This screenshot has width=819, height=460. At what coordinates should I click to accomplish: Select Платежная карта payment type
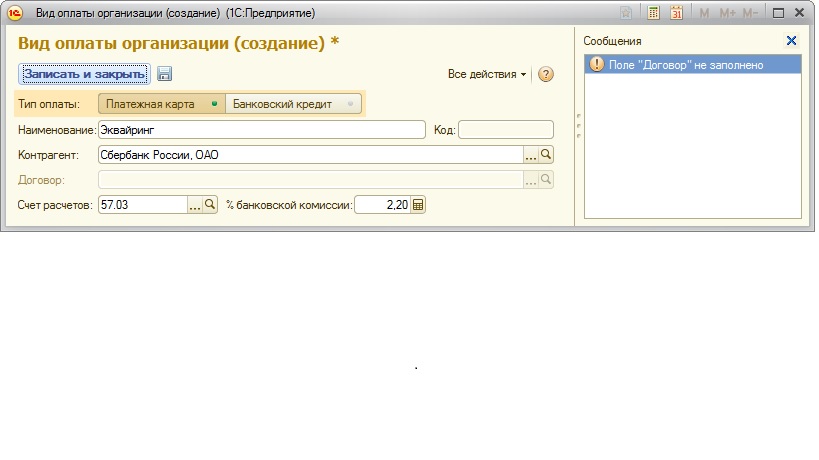[x=161, y=104]
